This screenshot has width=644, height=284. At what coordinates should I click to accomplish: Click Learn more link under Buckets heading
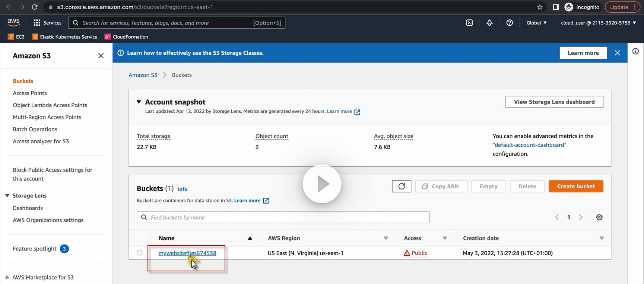coord(251,201)
